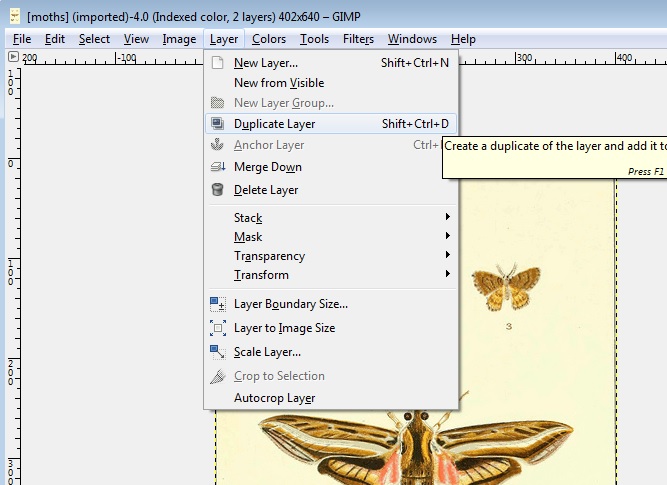Click the anchor icon beside Anchor Layer
Image resolution: width=667 pixels, height=485 pixels.
pos(217,145)
